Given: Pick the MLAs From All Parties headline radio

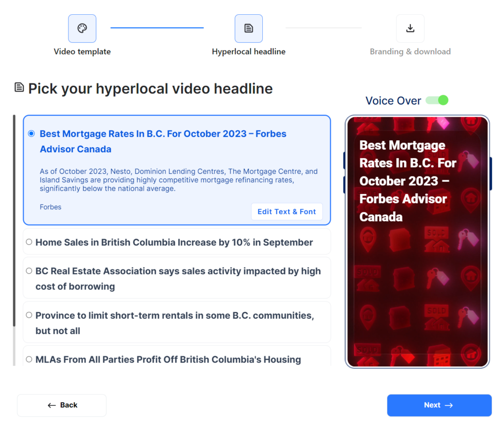Looking at the screenshot, I should point(29,360).
